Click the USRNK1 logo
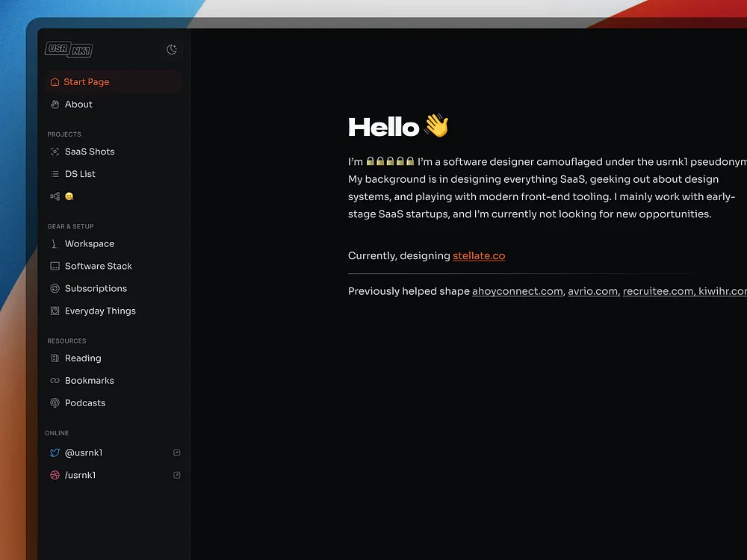747x560 pixels. [x=68, y=49]
